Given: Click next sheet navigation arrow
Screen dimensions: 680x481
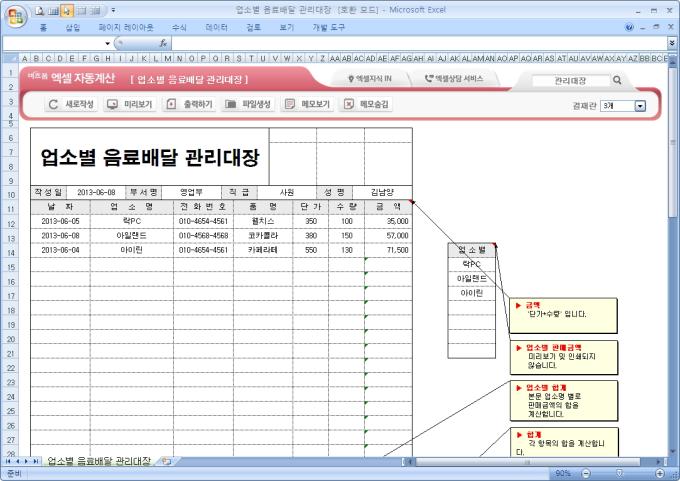Looking at the screenshot, I should point(26,461).
